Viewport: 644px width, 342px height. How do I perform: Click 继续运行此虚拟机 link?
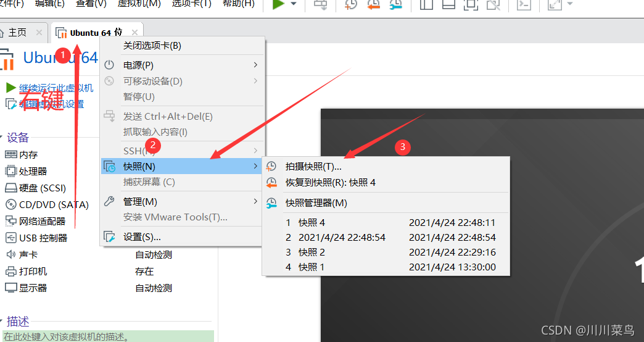coord(56,88)
